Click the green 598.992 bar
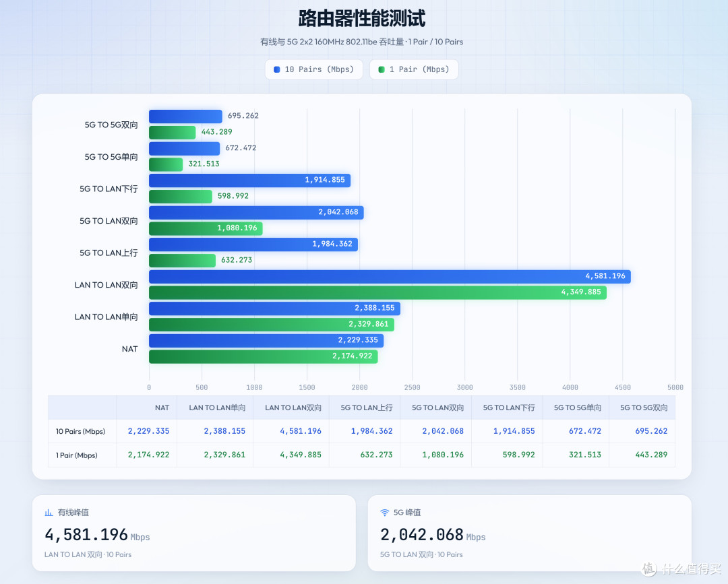This screenshot has width=728, height=584. [x=181, y=196]
